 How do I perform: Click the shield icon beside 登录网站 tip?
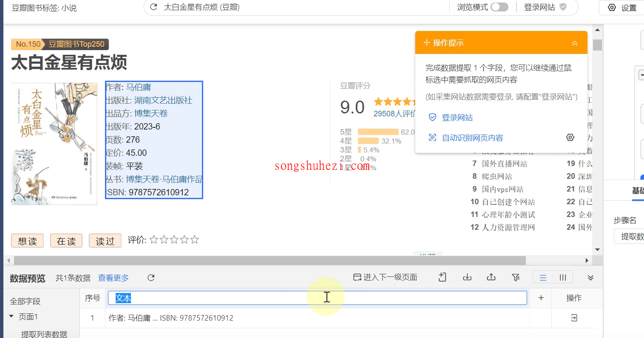click(432, 118)
